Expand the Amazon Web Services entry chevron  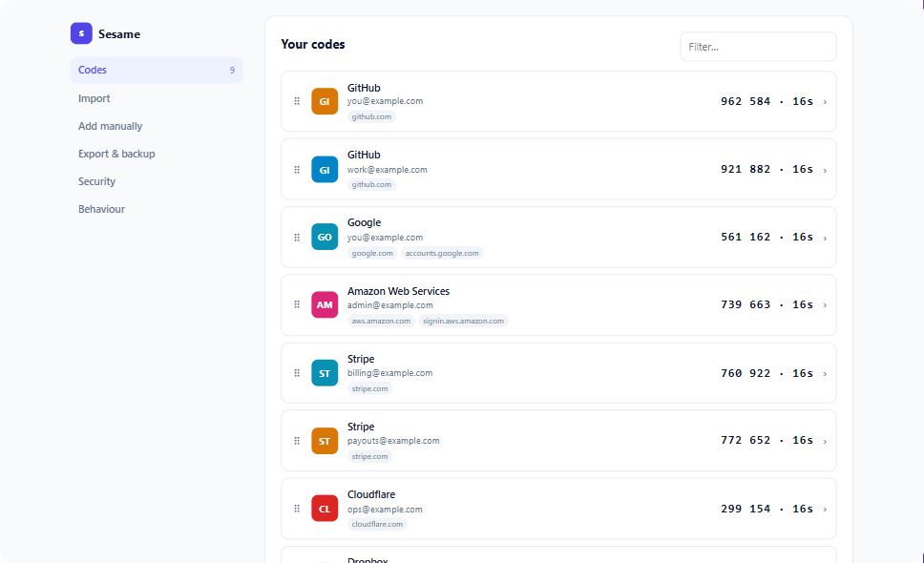tap(825, 305)
